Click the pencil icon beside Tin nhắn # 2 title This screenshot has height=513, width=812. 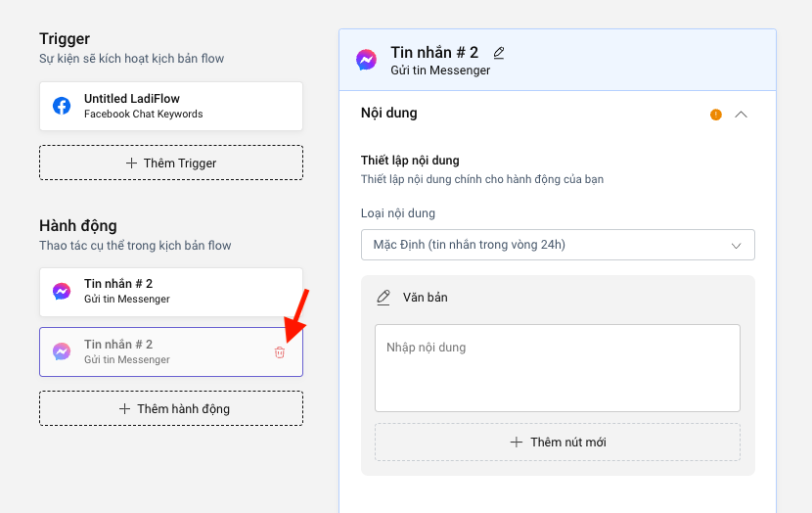click(x=499, y=53)
